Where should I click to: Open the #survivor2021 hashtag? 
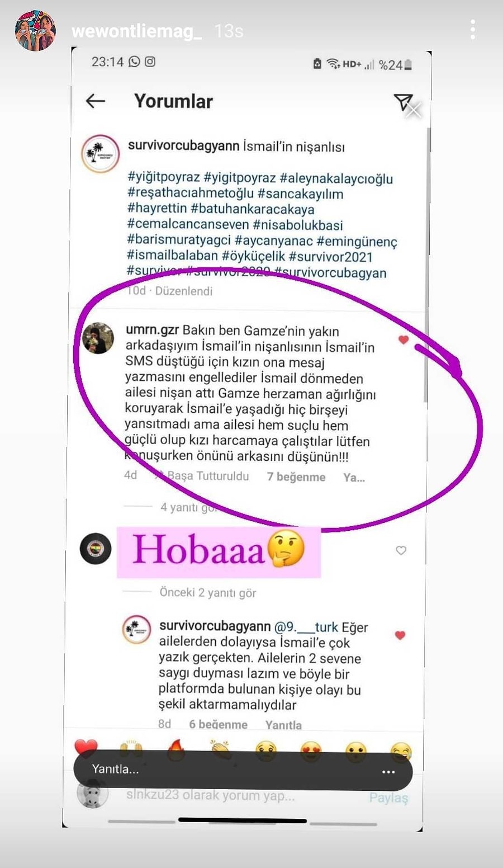pyautogui.click(x=331, y=257)
